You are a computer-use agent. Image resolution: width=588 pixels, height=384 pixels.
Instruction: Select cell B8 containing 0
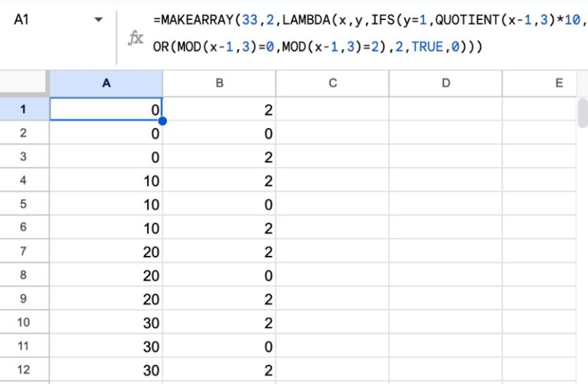pyautogui.click(x=220, y=274)
